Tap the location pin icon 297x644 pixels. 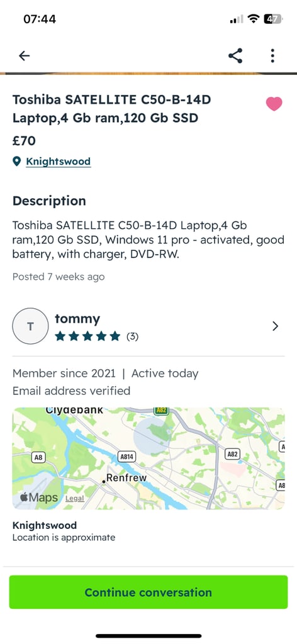tap(16, 162)
